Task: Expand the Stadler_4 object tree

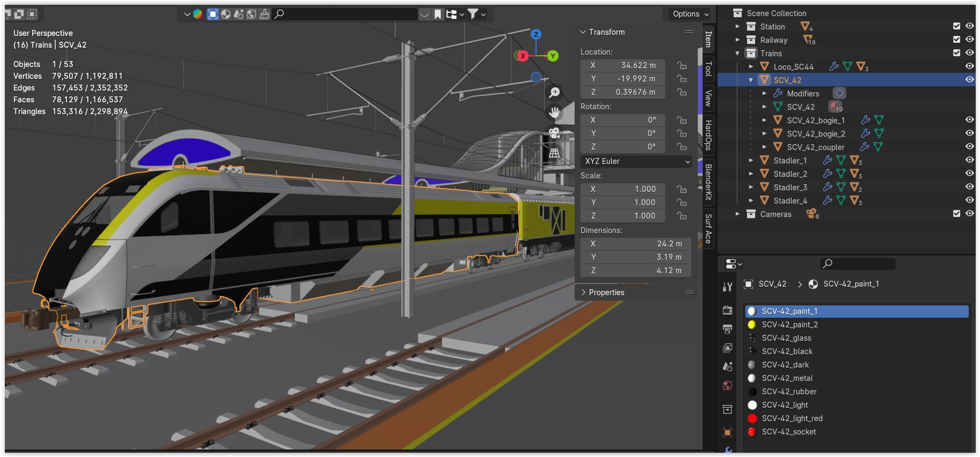Action: (x=751, y=200)
